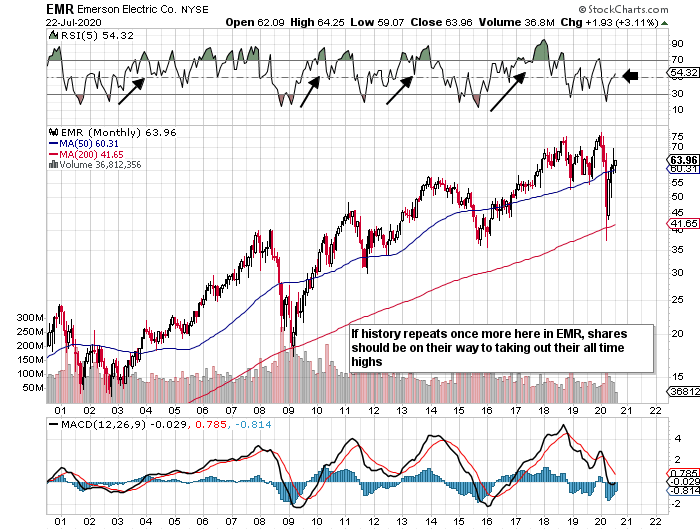Click the NYSE exchange label
This screenshot has height=530, width=700.
195,9
